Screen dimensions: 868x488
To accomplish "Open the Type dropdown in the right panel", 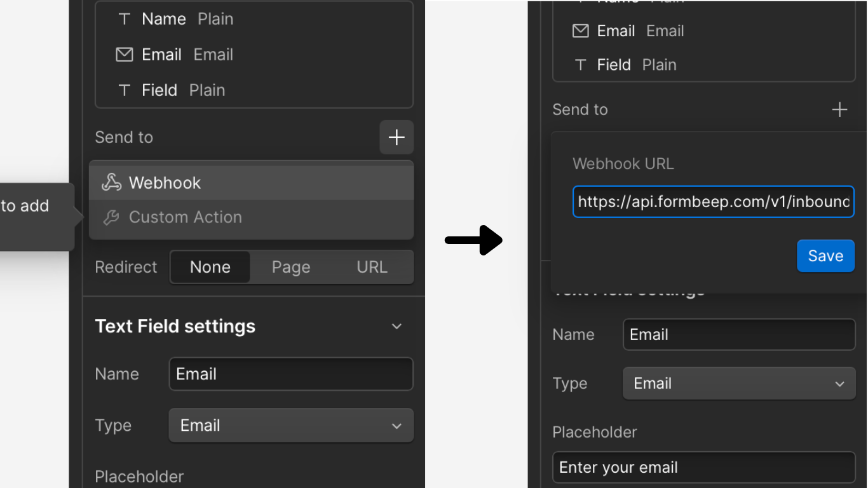I will [x=739, y=383].
